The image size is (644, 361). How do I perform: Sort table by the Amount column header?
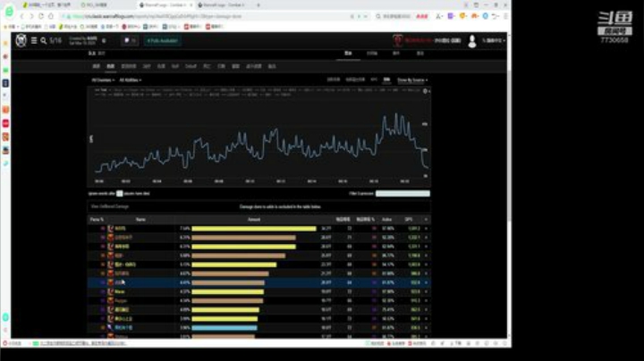click(x=254, y=220)
